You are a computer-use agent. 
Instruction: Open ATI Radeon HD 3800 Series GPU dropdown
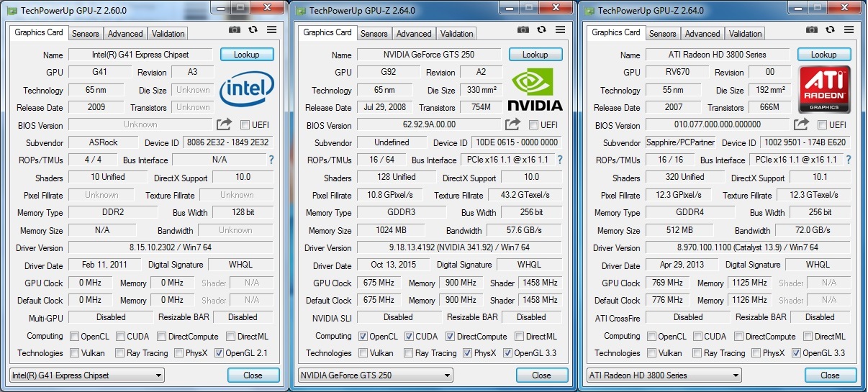tap(664, 375)
